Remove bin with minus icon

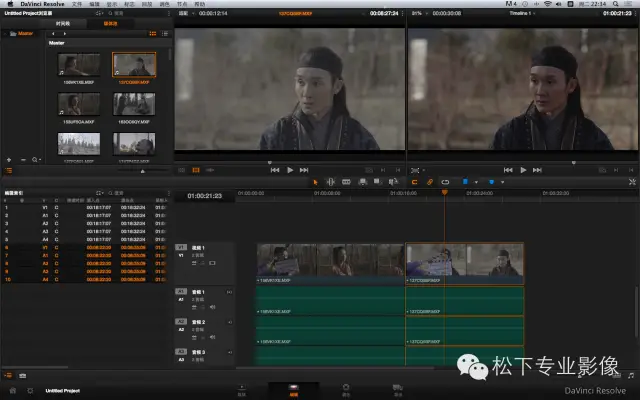coord(23,160)
